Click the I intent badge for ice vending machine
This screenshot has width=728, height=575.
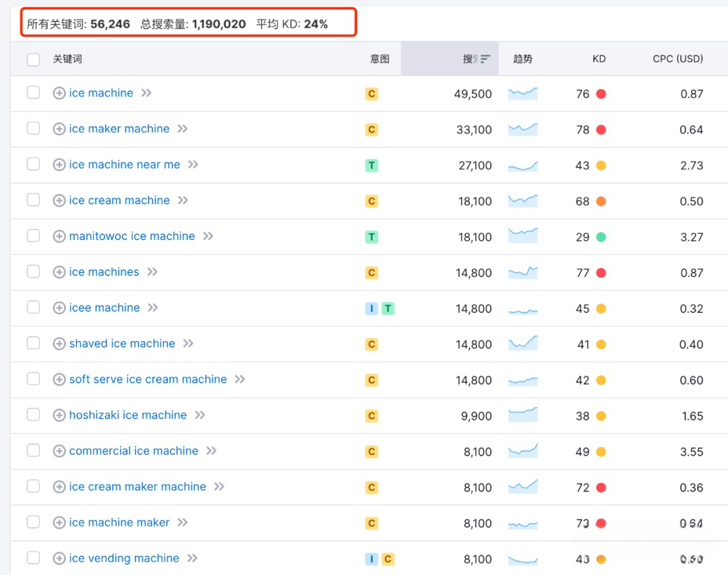371,559
